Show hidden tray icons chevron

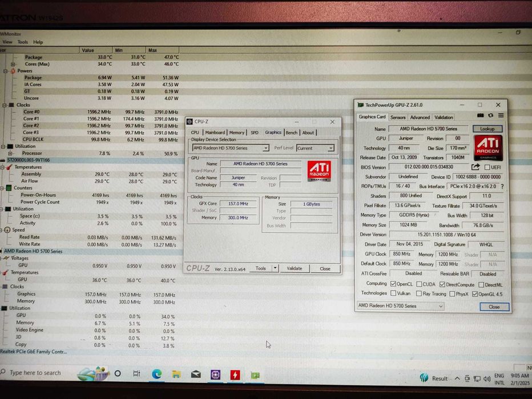click(x=457, y=378)
